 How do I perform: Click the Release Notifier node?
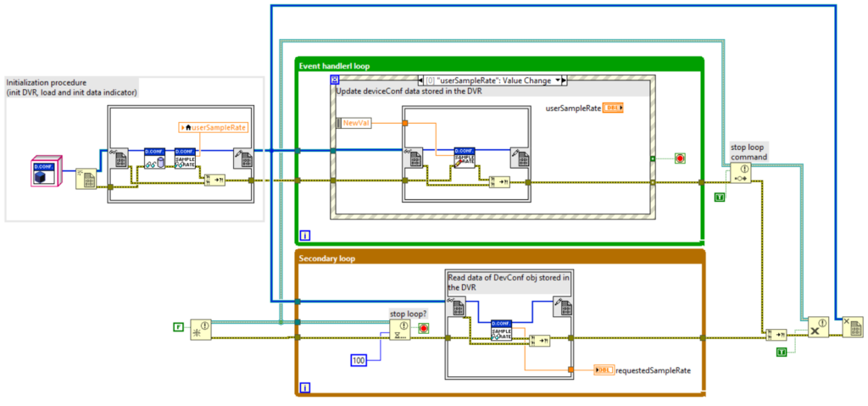[x=818, y=327]
